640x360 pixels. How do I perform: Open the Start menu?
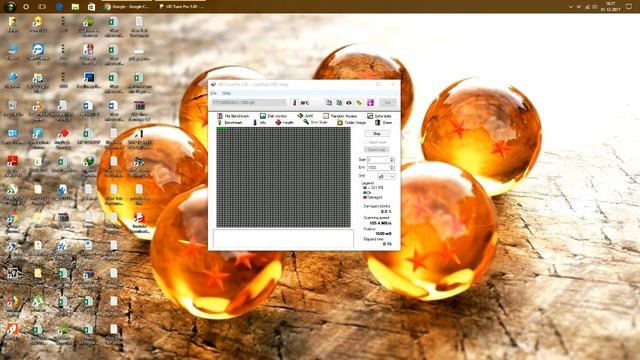point(11,7)
